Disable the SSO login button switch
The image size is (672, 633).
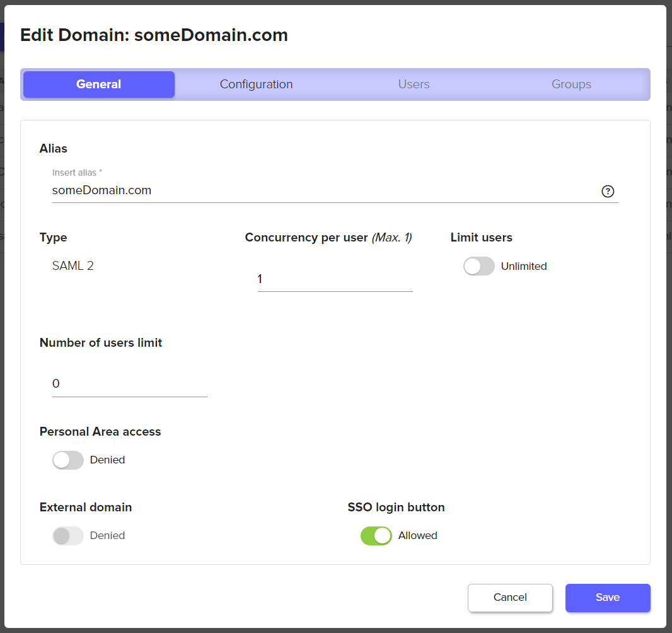(x=376, y=536)
